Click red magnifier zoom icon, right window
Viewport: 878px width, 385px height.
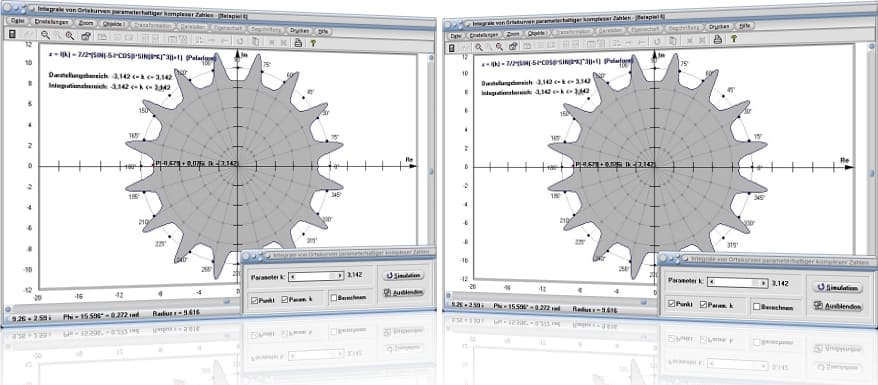tap(499, 46)
